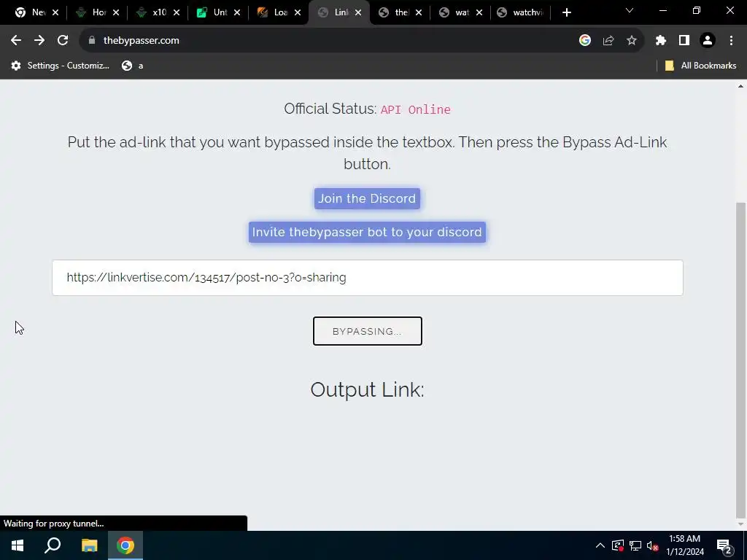
Task: Click Invite thebypasser bot to your discord
Action: (367, 233)
